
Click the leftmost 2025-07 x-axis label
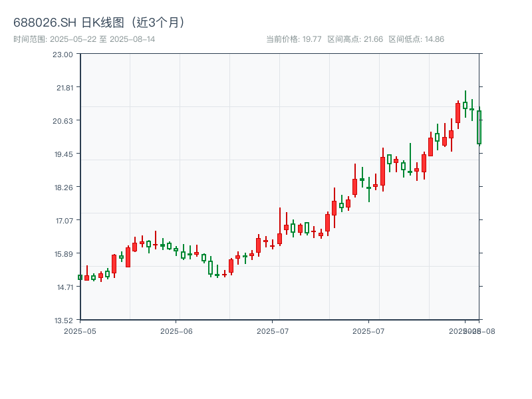(x=273, y=331)
